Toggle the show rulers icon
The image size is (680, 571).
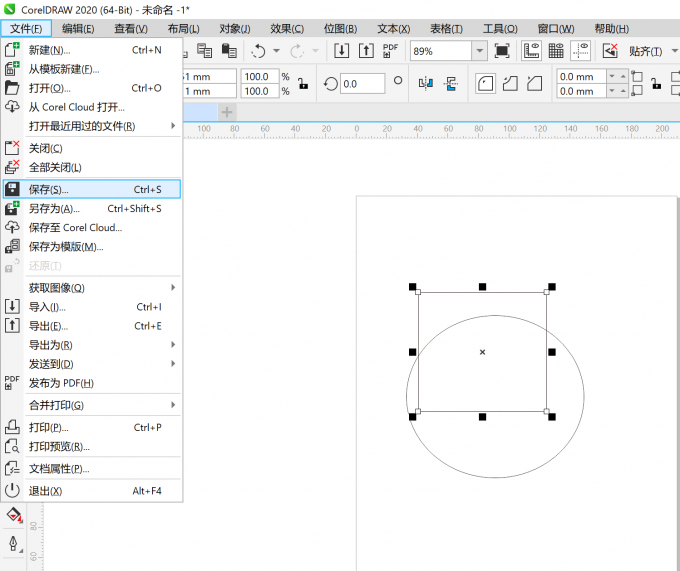click(x=531, y=50)
